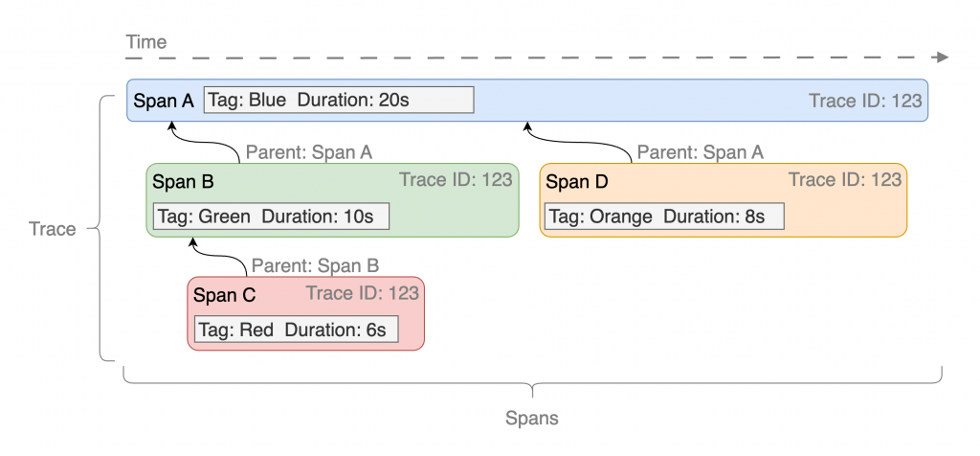Click the Trace ID: 123 inside Span D
980x456 pixels.
[845, 180]
